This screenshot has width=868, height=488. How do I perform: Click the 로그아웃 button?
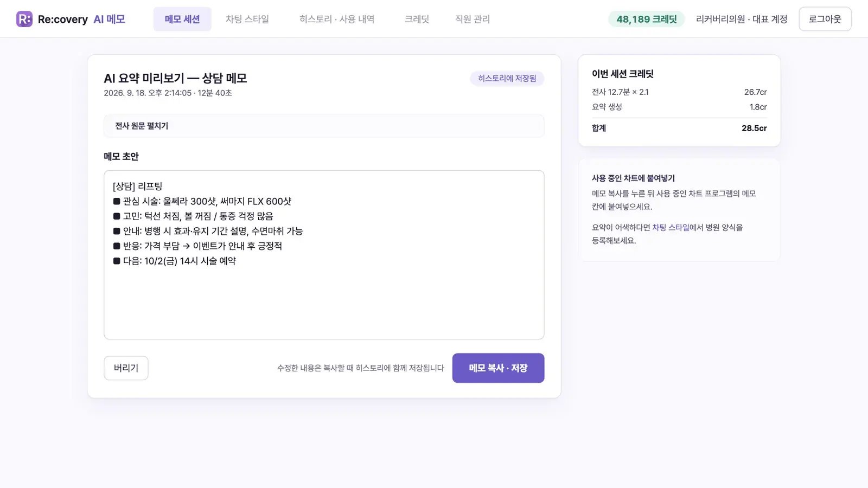[825, 19]
